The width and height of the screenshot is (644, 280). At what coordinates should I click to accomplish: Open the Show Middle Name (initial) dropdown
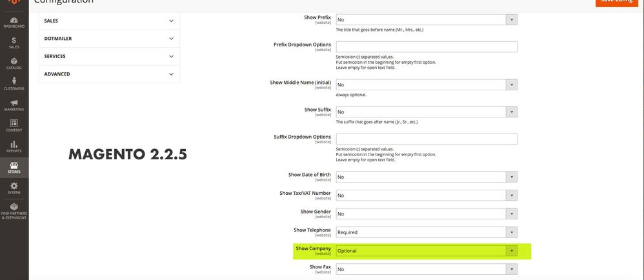coord(427,85)
